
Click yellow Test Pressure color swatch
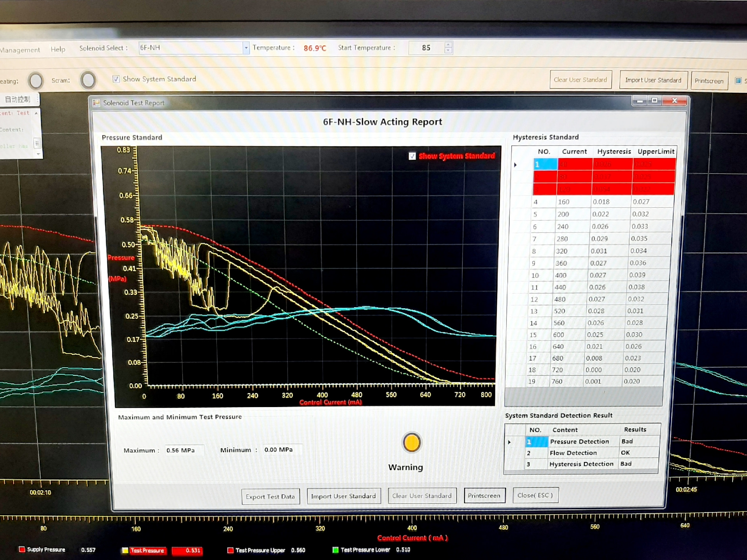(x=125, y=550)
